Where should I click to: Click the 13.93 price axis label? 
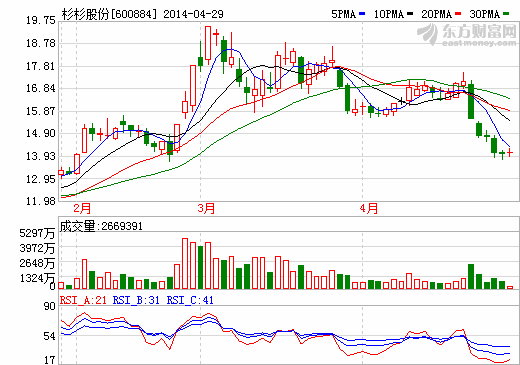pyautogui.click(x=41, y=156)
